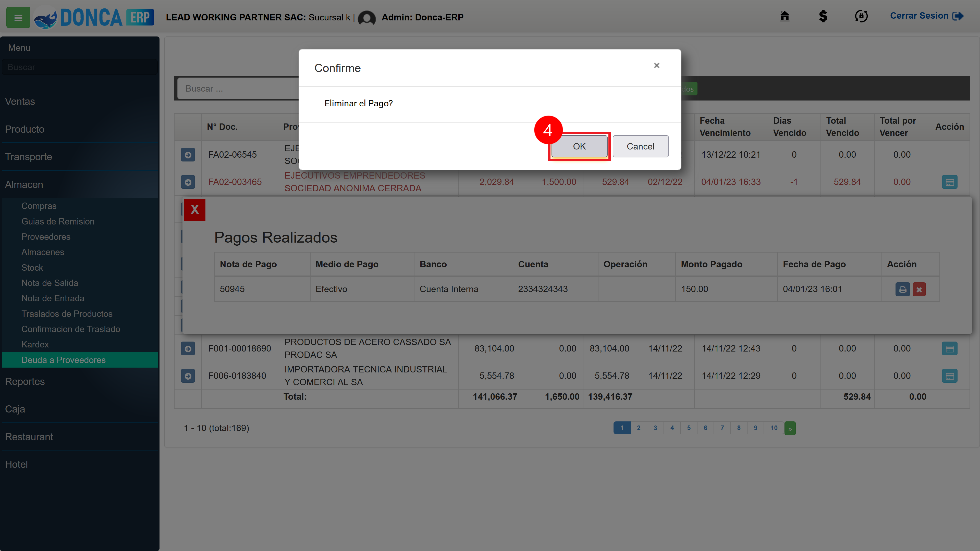
Task: Expand row F006-0183840 arrow icon
Action: (x=188, y=376)
